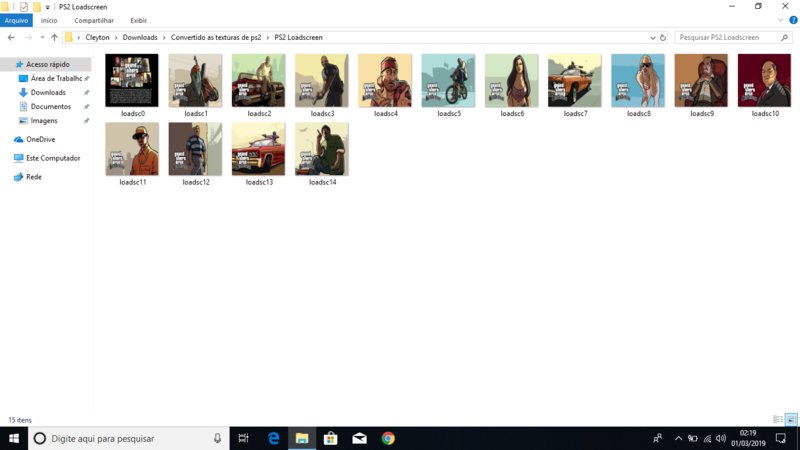Image resolution: width=800 pixels, height=450 pixels.
Task: Switch to the Início ribbon tab
Action: [x=49, y=20]
